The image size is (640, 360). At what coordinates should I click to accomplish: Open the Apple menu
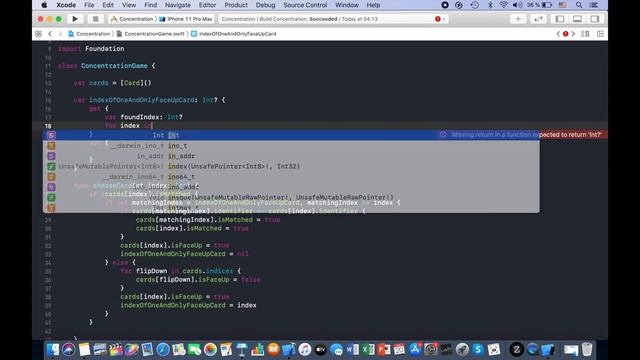[x=44, y=5]
